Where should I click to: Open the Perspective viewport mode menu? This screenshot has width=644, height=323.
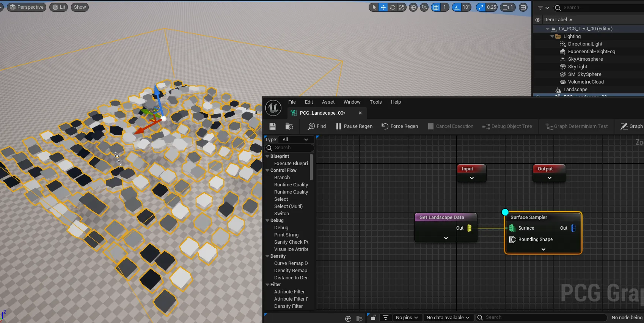[27, 7]
